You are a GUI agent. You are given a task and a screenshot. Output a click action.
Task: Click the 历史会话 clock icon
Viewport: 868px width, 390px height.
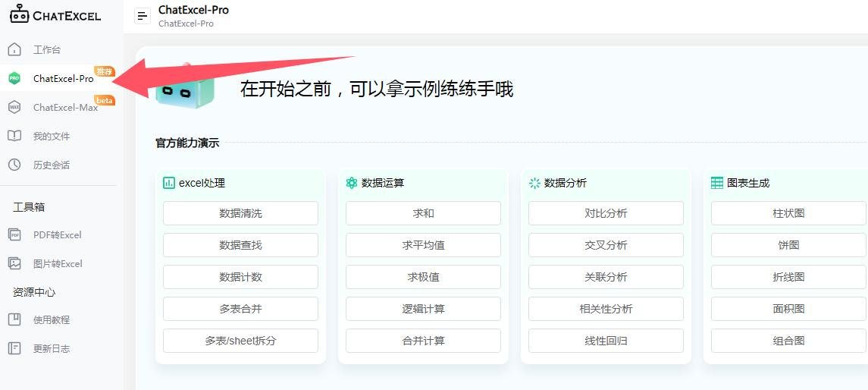coord(14,165)
